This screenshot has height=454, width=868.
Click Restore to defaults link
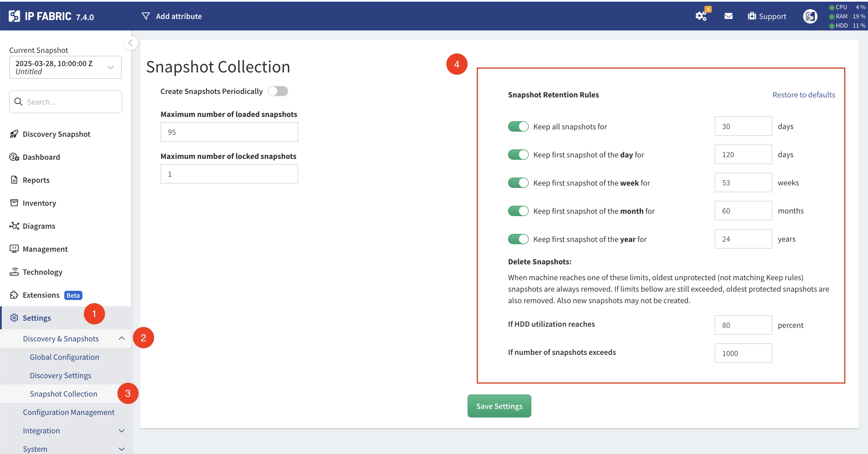coord(804,95)
